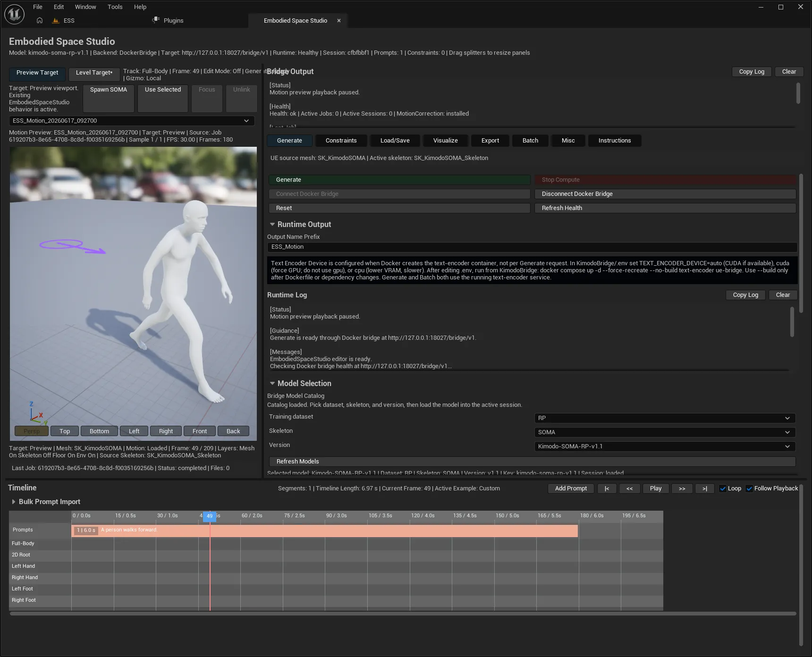Screen dimensions: 812x657
Task: Open the Help menu
Action: [x=140, y=7]
